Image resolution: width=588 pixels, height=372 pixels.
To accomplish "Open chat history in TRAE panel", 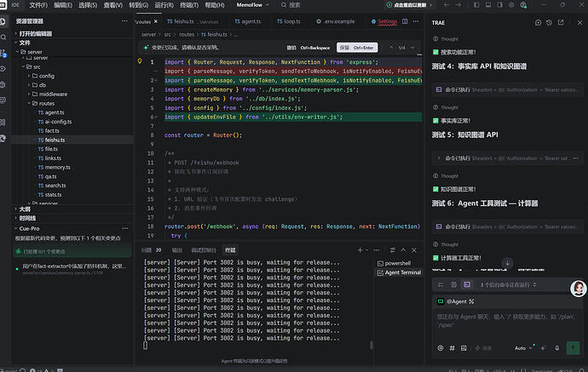I will point(549,22).
